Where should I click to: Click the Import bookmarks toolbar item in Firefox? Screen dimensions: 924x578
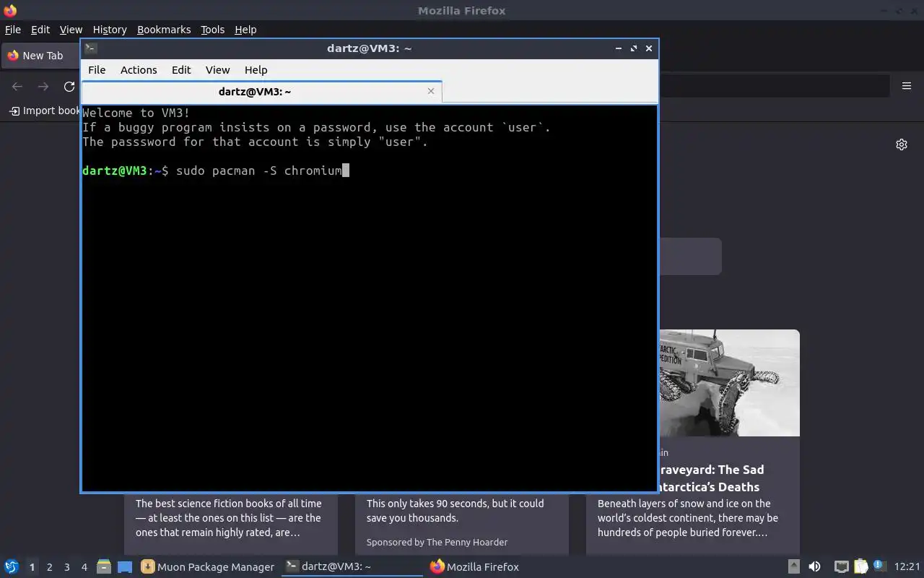point(44,111)
